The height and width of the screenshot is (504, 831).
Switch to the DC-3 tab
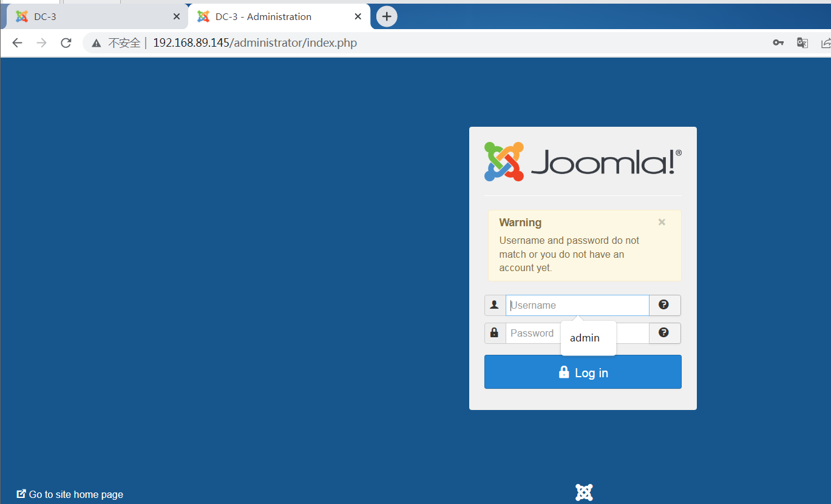pyautogui.click(x=97, y=16)
